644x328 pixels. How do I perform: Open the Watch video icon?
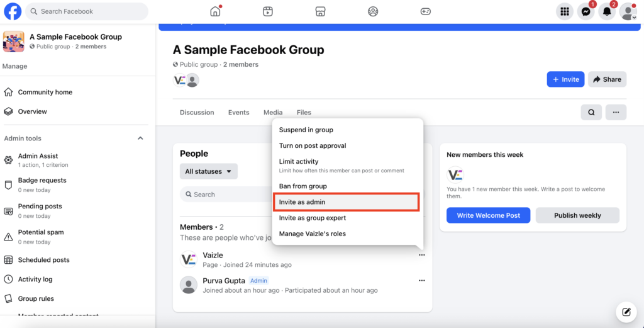pos(268,11)
